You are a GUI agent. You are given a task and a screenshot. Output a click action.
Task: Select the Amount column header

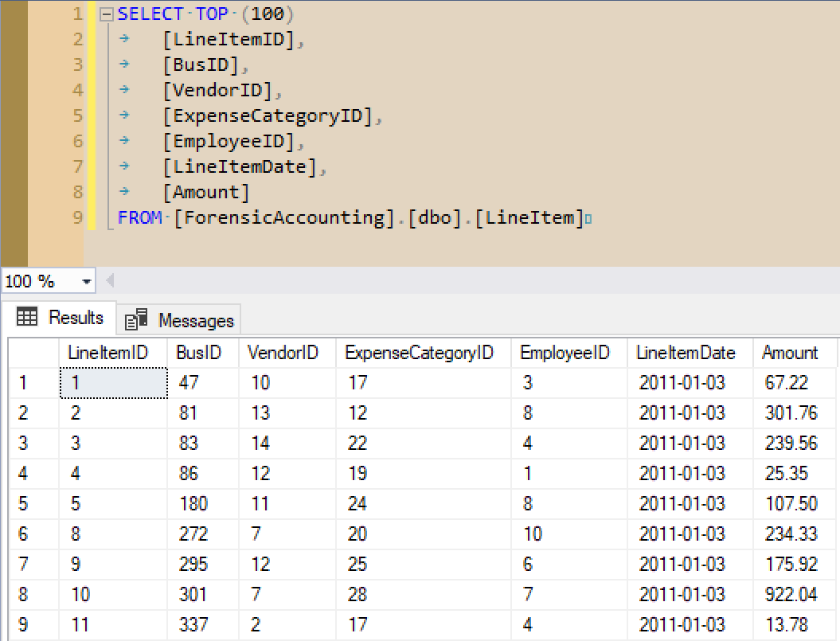tap(789, 353)
